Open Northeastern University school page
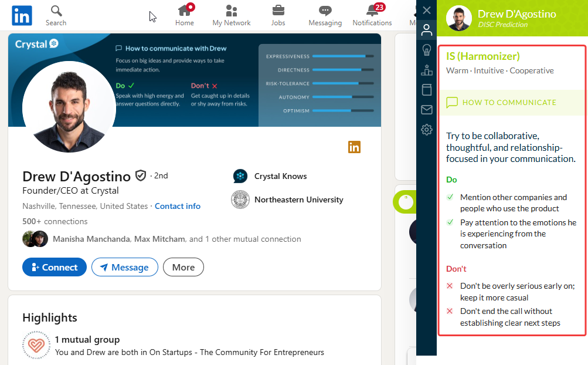Screen dimensions: 588x365 (299, 200)
